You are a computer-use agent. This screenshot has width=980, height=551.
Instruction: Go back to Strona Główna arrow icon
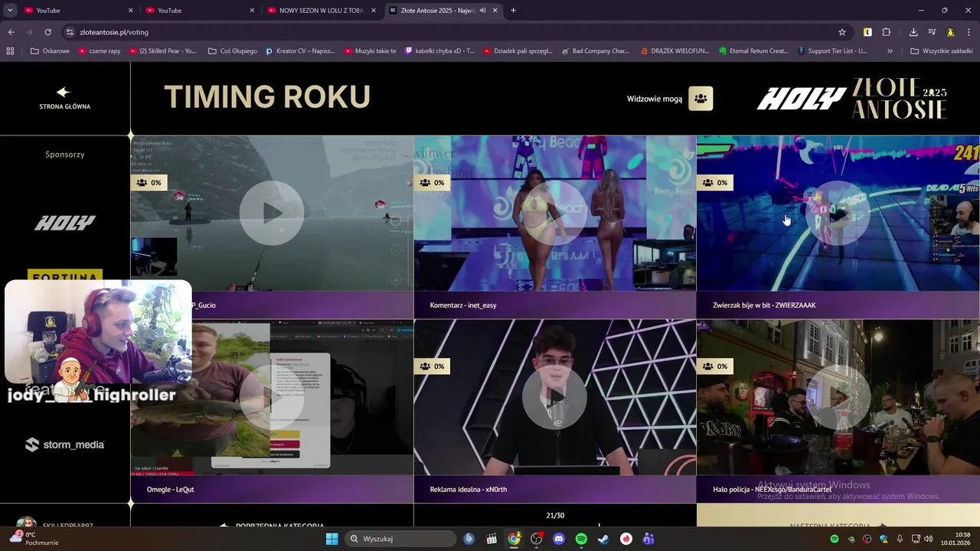[64, 92]
